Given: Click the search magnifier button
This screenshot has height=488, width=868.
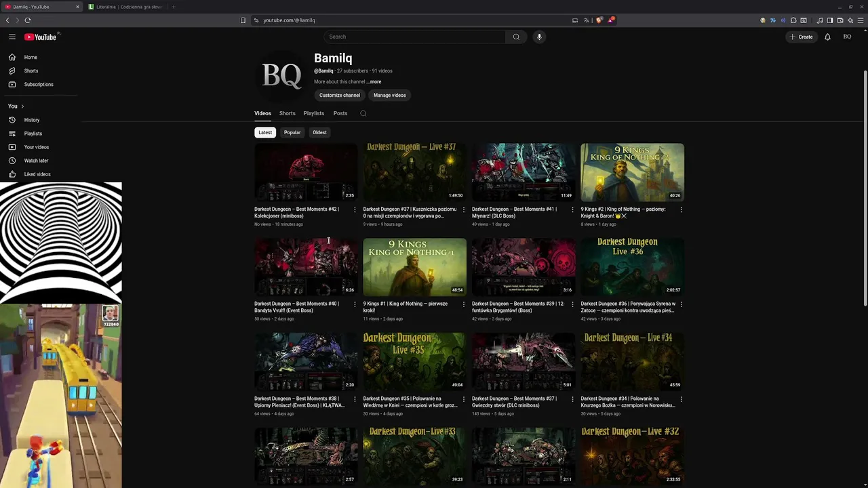Looking at the screenshot, I should [x=516, y=37].
